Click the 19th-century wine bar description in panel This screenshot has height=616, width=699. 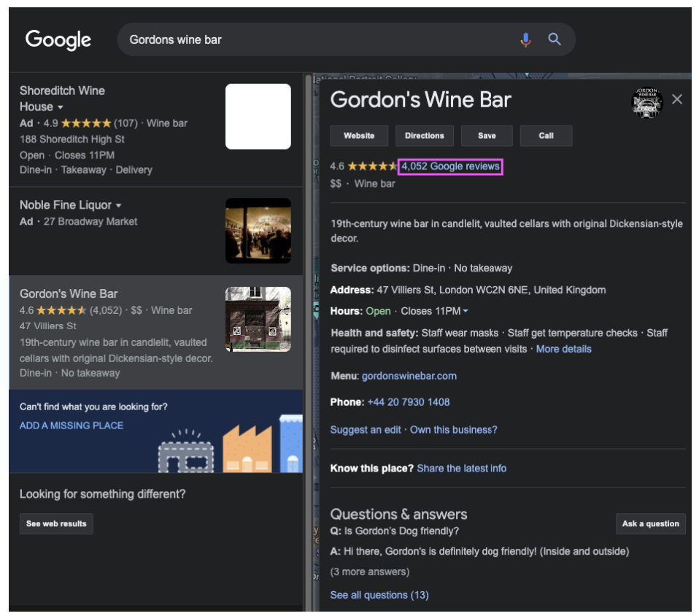click(506, 231)
